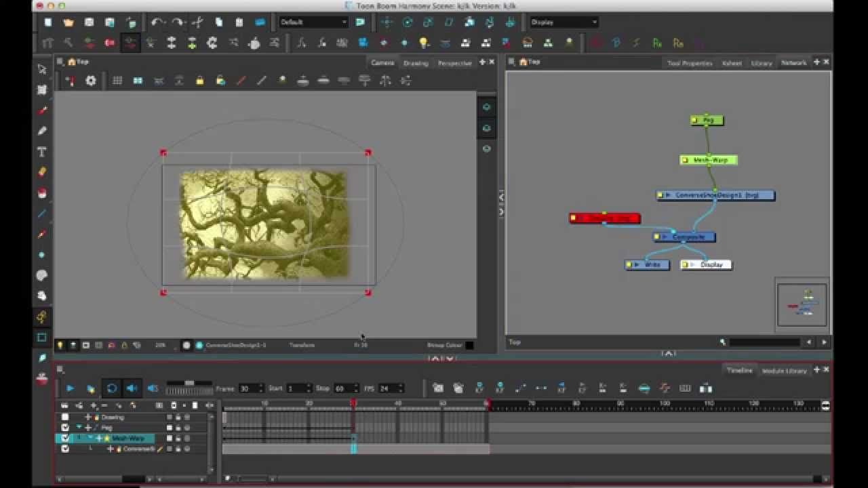
Task: Click the Cut scissors icon
Action: [198, 22]
